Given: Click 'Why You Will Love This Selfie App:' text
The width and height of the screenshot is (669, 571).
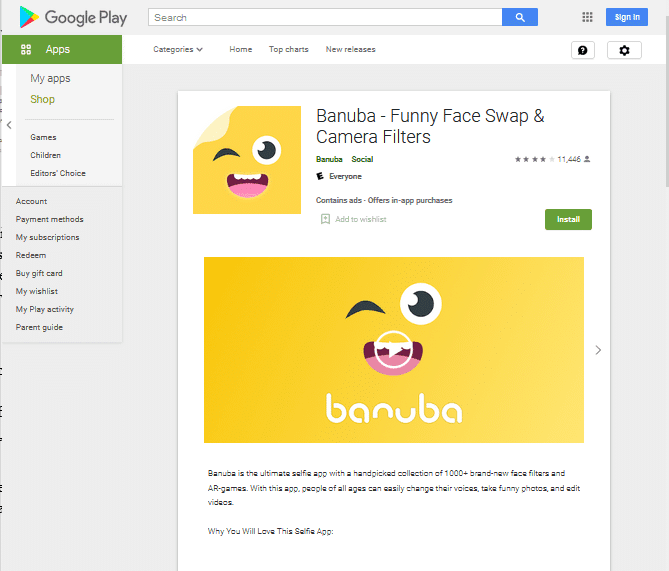Looking at the screenshot, I should [x=271, y=531].
